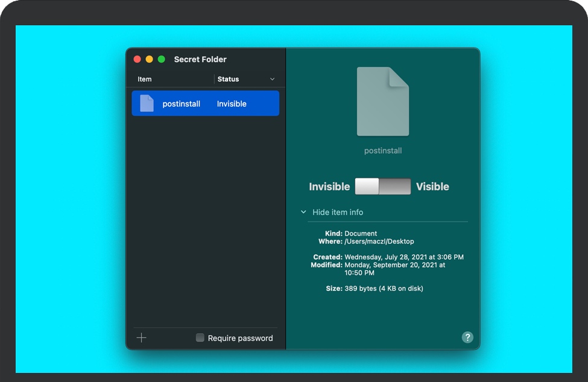The width and height of the screenshot is (588, 382).
Task: Enable the Require password checkbox
Action: click(200, 338)
